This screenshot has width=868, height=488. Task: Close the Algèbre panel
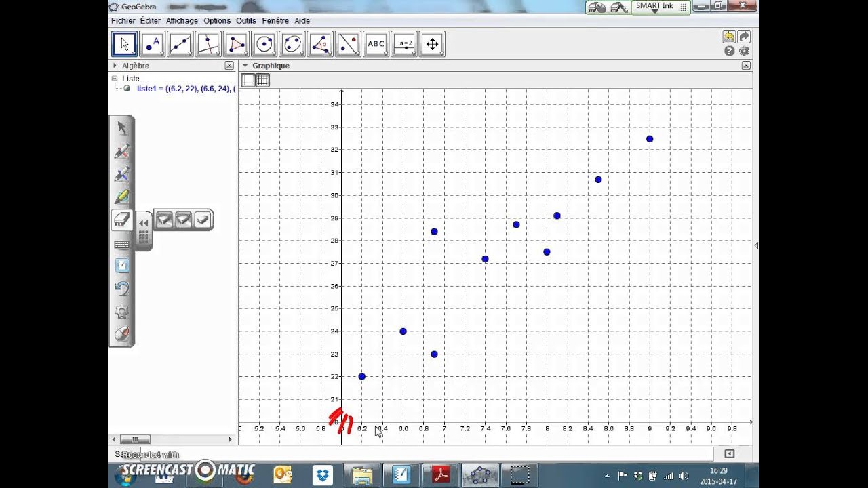tap(229, 66)
